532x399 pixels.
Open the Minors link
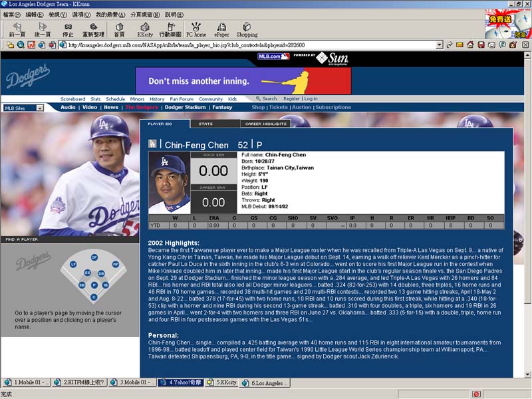pyautogui.click(x=137, y=99)
